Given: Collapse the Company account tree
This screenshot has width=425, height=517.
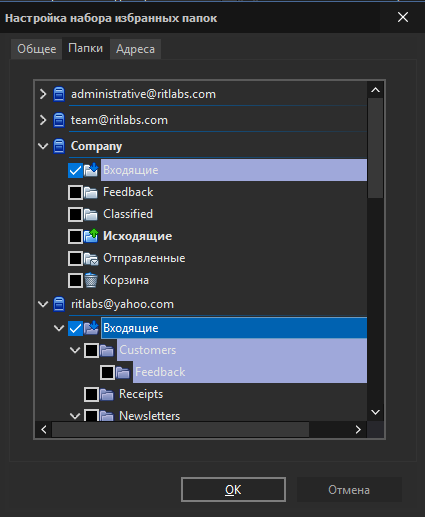Looking at the screenshot, I should [43, 146].
